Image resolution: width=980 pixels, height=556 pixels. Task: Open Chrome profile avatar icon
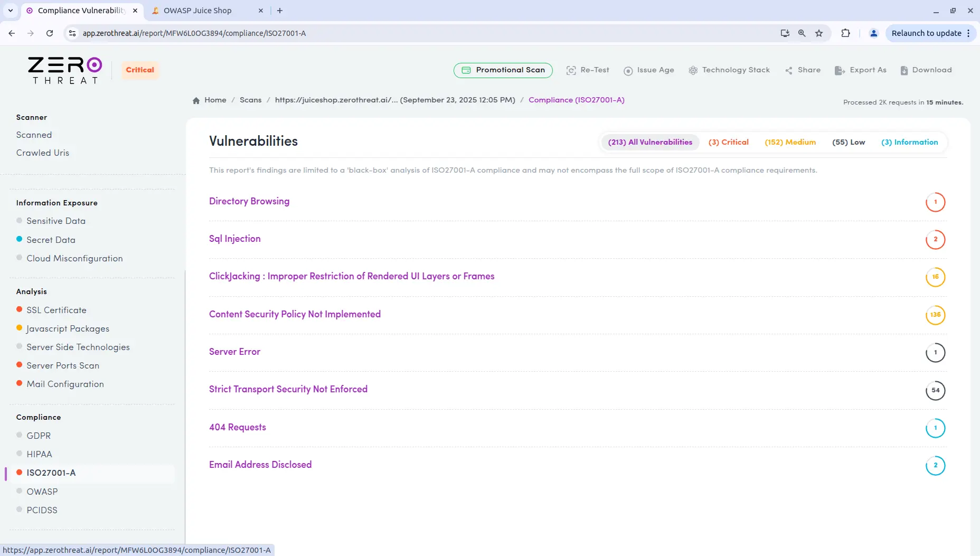click(x=873, y=33)
